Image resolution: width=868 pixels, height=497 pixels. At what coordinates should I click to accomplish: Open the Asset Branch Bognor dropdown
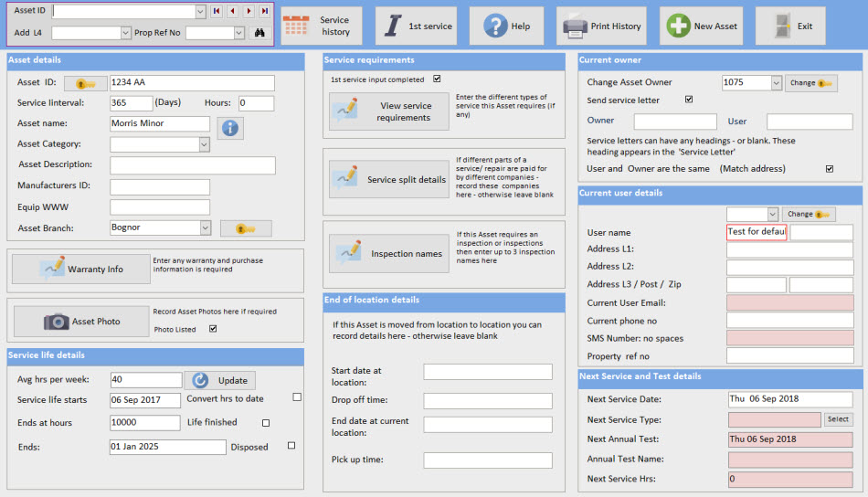204,228
